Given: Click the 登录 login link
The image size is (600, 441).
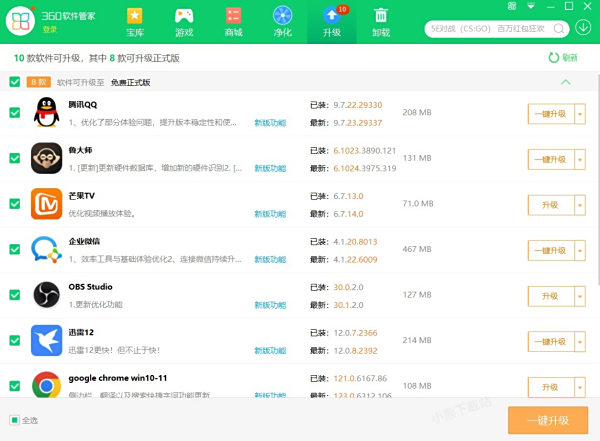Looking at the screenshot, I should 49,29.
